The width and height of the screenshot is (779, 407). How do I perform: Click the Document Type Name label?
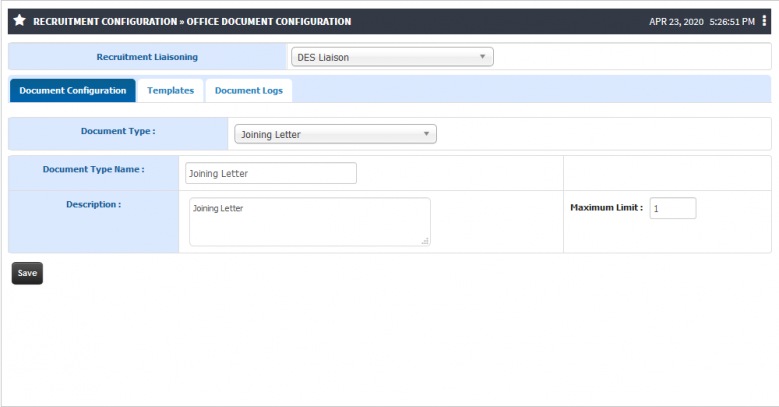coord(93,169)
